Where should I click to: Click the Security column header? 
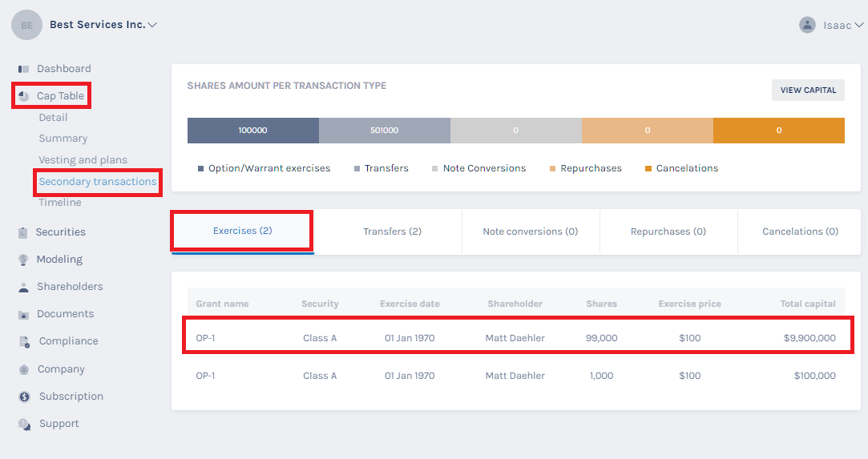click(x=320, y=304)
